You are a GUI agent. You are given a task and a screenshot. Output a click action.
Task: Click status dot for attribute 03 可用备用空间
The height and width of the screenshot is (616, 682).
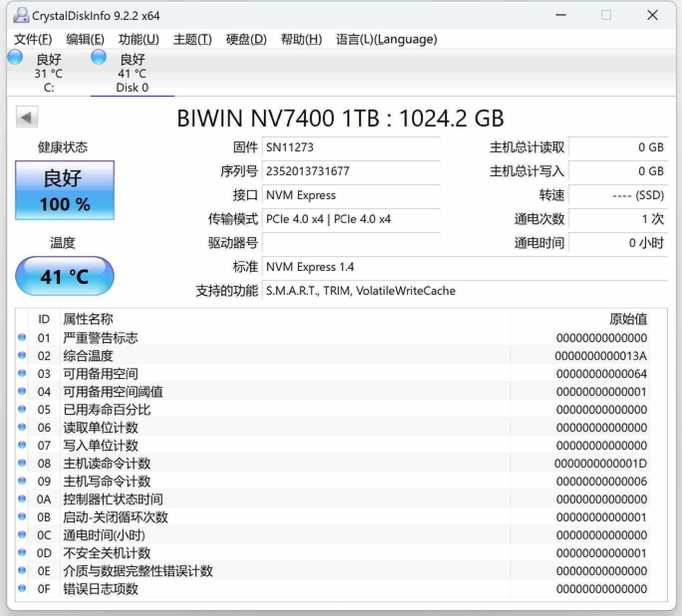click(22, 373)
